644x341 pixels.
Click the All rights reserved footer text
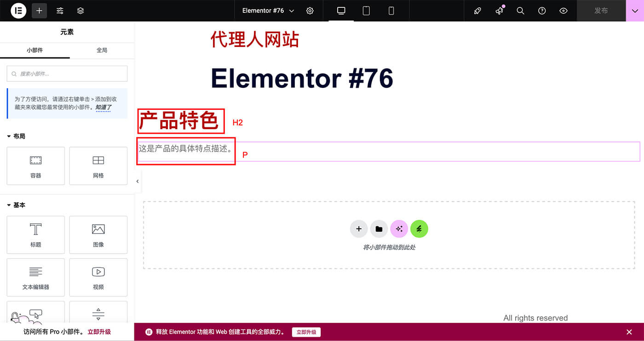[x=535, y=318]
